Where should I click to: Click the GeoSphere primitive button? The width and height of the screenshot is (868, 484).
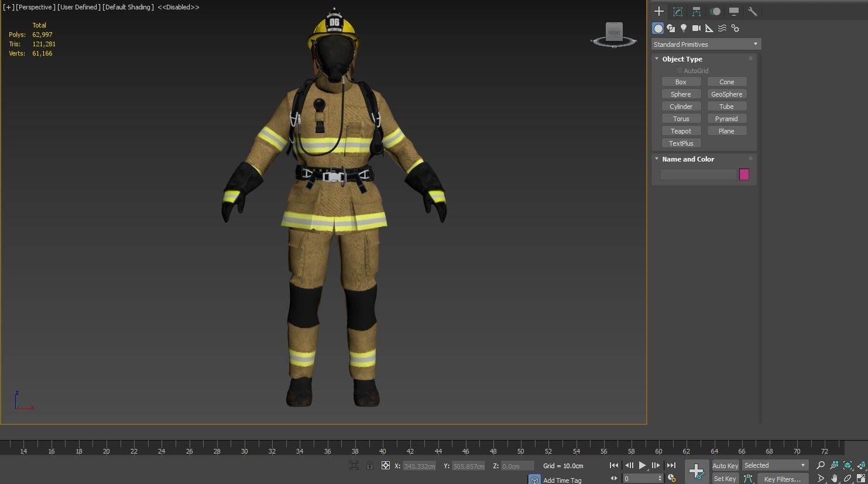(x=727, y=94)
